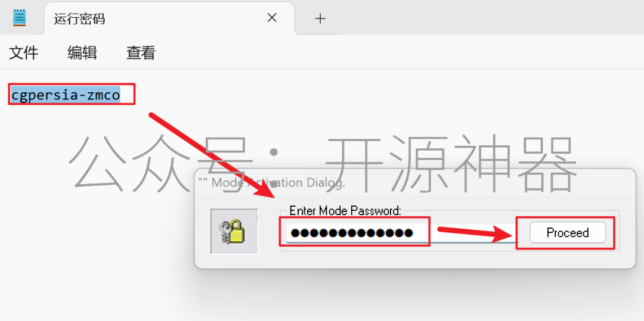Open the 文件 menu
This screenshot has width=644, height=321.
[x=24, y=53]
